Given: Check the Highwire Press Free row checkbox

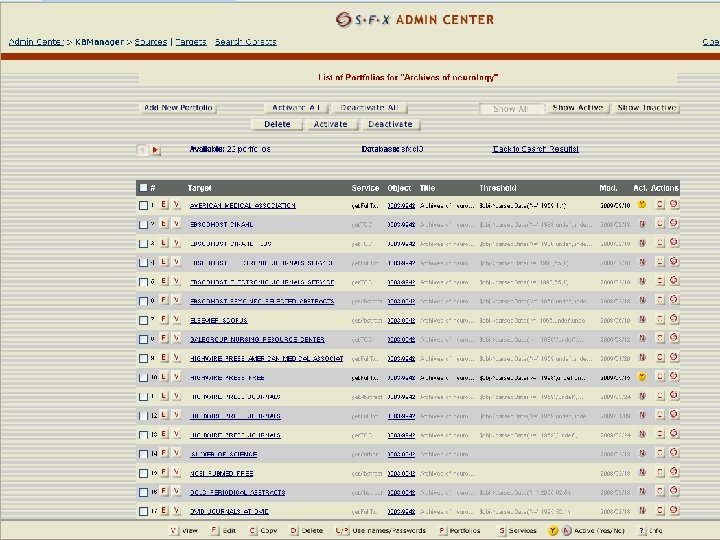Looking at the screenshot, I should pyautogui.click(x=143, y=377).
